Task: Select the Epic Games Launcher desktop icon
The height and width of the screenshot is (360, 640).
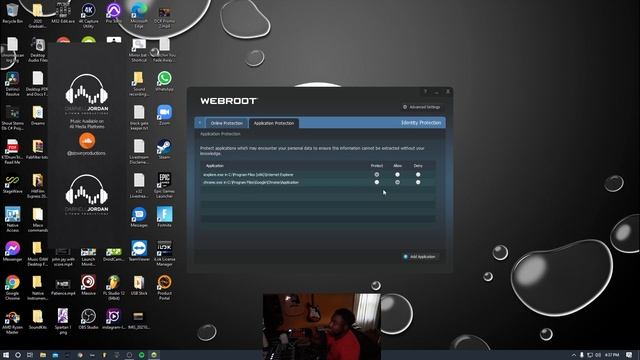Action: click(164, 185)
